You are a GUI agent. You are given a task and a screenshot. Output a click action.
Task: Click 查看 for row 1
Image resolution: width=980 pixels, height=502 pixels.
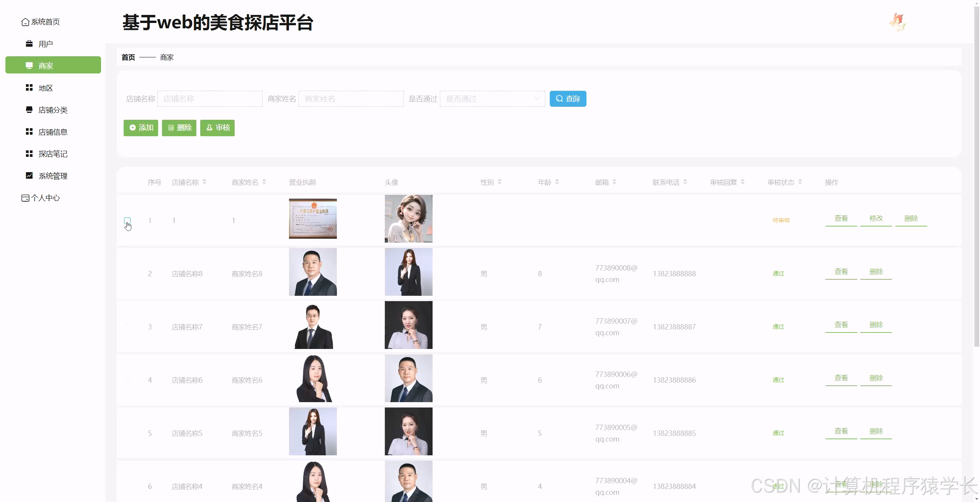tap(841, 218)
